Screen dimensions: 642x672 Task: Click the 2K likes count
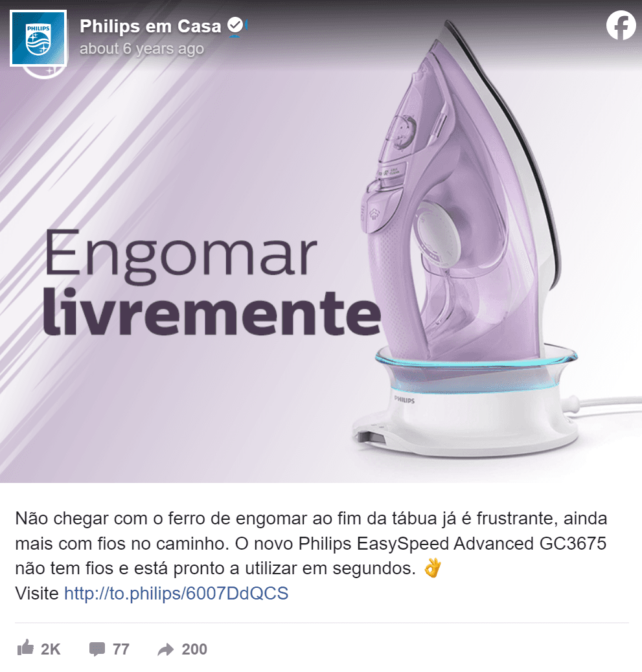coord(51,649)
